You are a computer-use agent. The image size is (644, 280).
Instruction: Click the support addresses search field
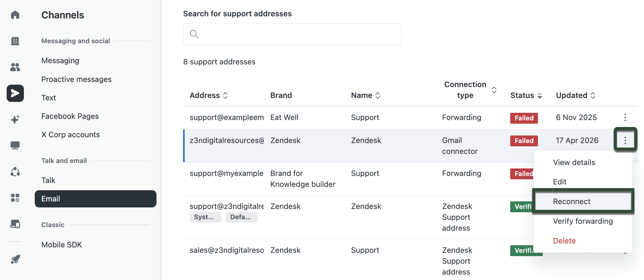(x=292, y=34)
